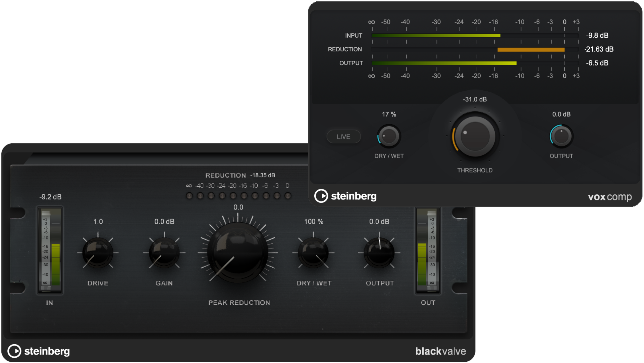This screenshot has width=644, height=363.
Task: Toggle the LIVE button in VoxComp
Action: (343, 137)
